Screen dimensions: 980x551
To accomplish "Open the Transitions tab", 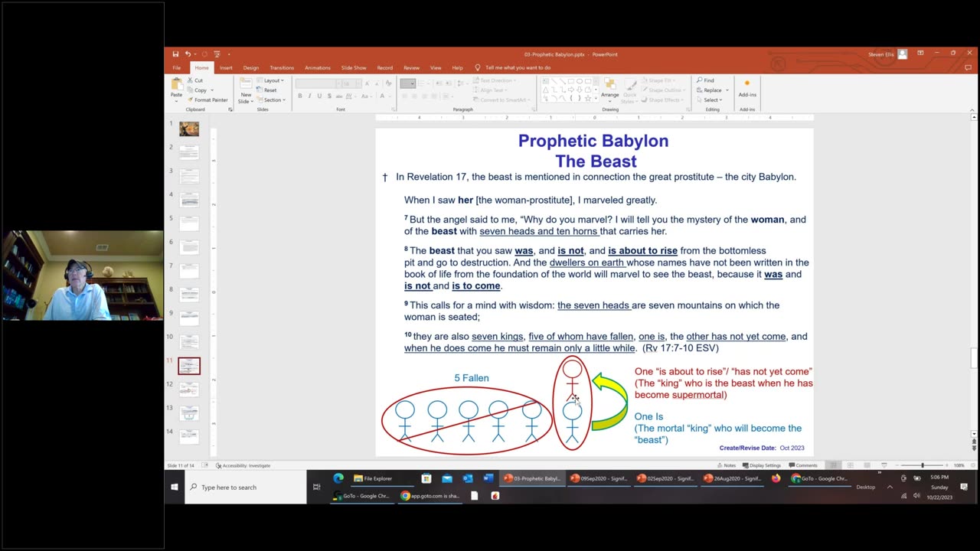I will 282,67.
